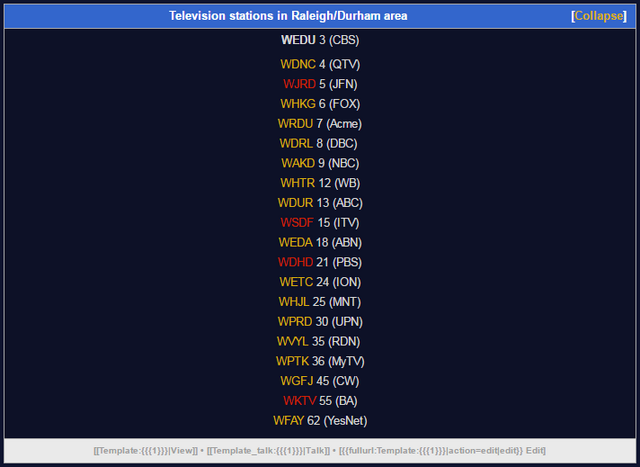This screenshot has width=640, height=467.
Task: Click the '3 (CBS)' text
Action: (x=339, y=40)
